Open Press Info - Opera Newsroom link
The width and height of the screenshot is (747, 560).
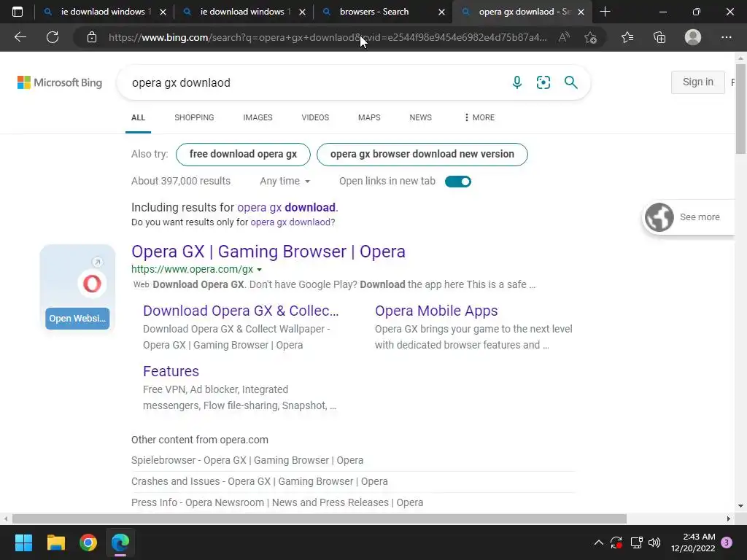coord(277,502)
